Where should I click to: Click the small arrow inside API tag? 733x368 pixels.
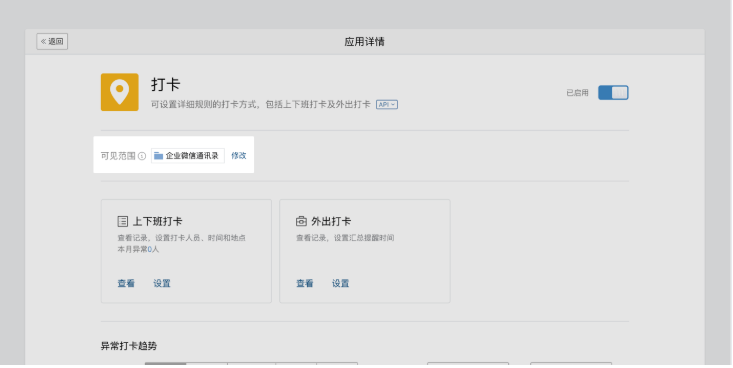tap(393, 105)
